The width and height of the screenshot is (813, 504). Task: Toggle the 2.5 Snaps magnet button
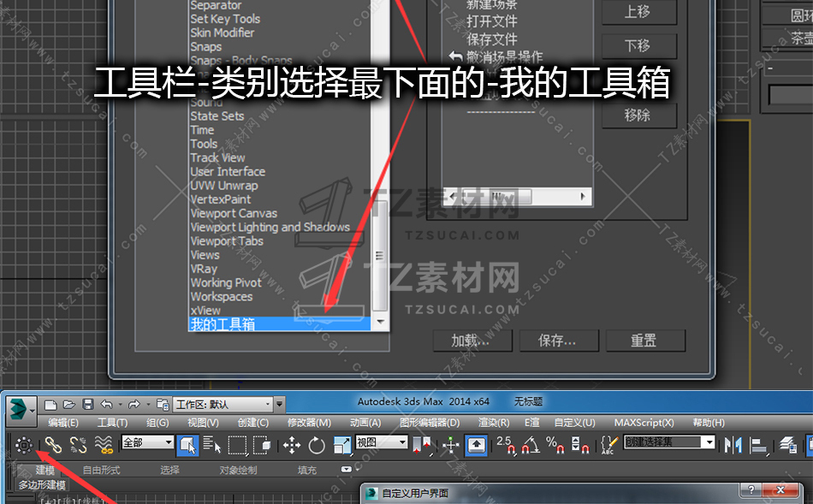click(x=506, y=445)
